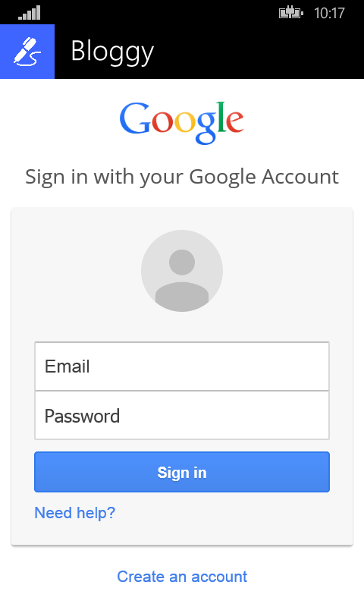Follow the Create an account link
The image size is (364, 607).
coord(182,577)
